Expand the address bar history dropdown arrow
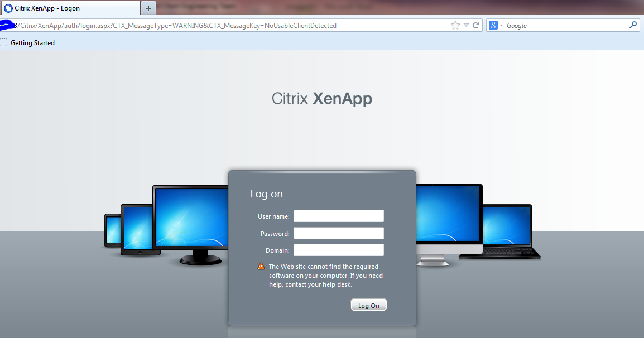Screen dimensions: 644x338 (466, 26)
